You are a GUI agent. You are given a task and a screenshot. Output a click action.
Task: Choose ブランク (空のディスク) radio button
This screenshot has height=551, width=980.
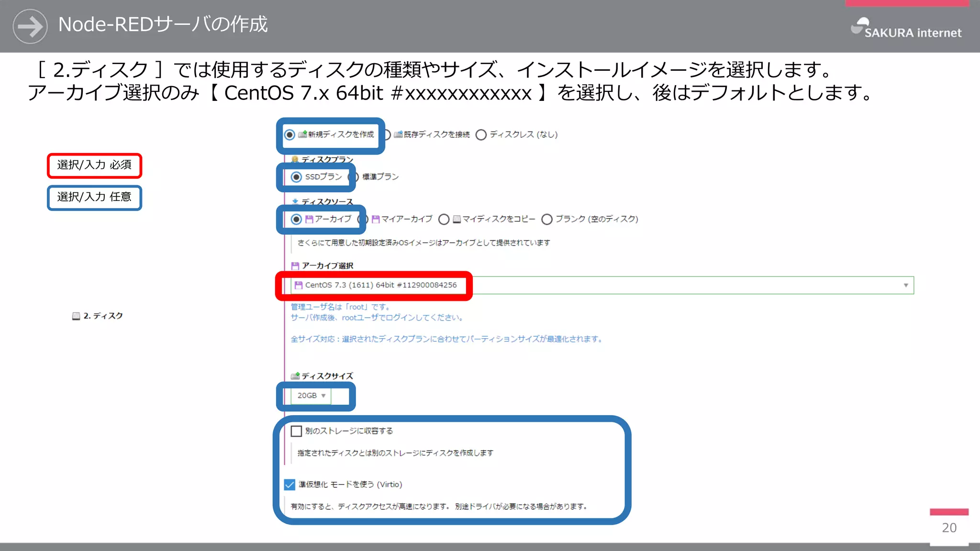[x=547, y=219]
